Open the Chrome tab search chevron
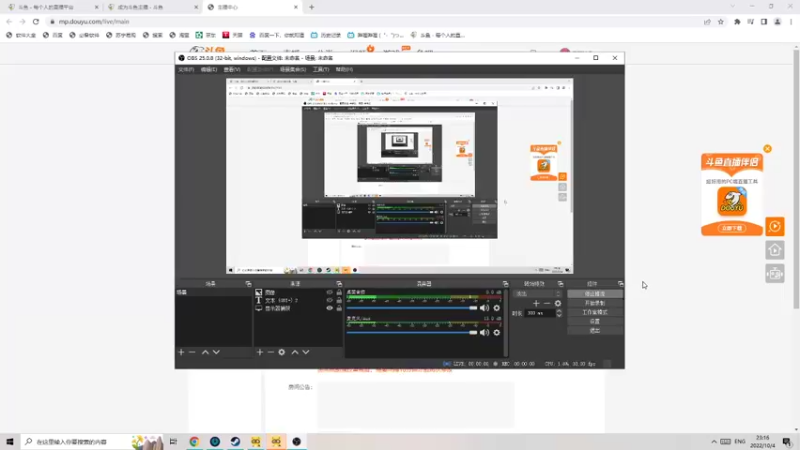This screenshot has height=450, width=800. point(733,7)
